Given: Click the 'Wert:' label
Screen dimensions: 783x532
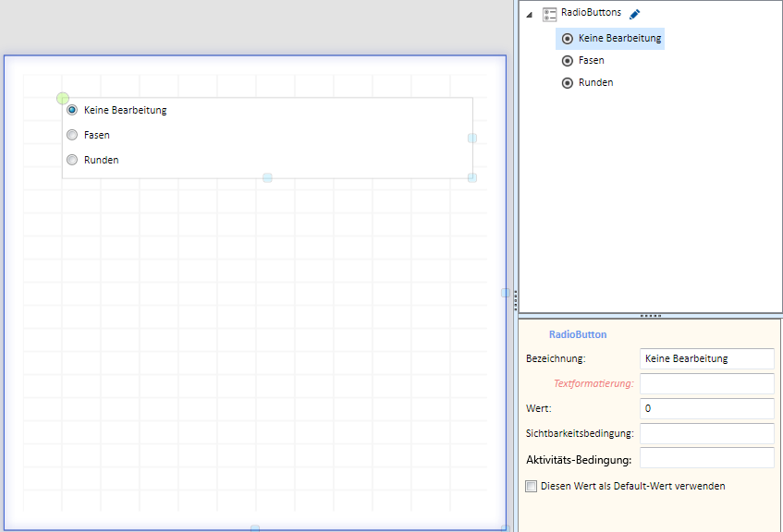Looking at the screenshot, I should point(538,408).
